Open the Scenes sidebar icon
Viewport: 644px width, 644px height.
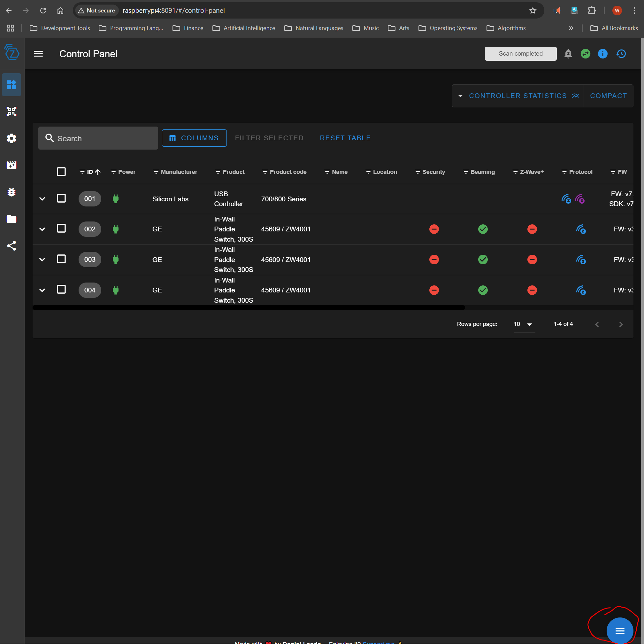coord(11,165)
